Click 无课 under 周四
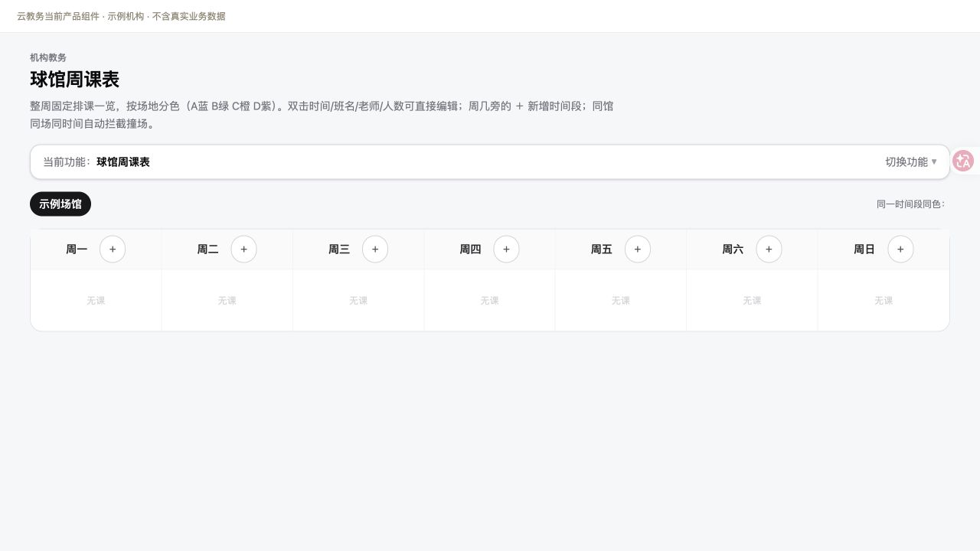 click(490, 301)
